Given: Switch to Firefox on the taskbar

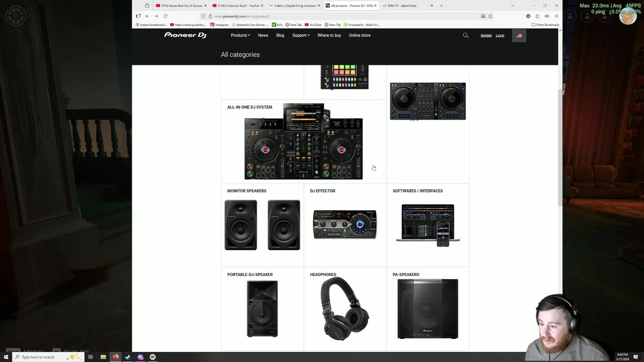Looking at the screenshot, I should (115, 357).
